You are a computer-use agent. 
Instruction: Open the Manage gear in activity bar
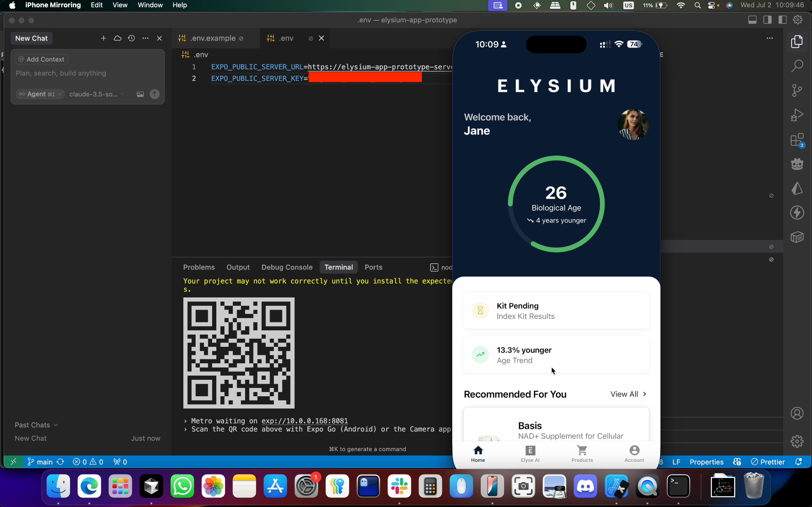[797, 441]
